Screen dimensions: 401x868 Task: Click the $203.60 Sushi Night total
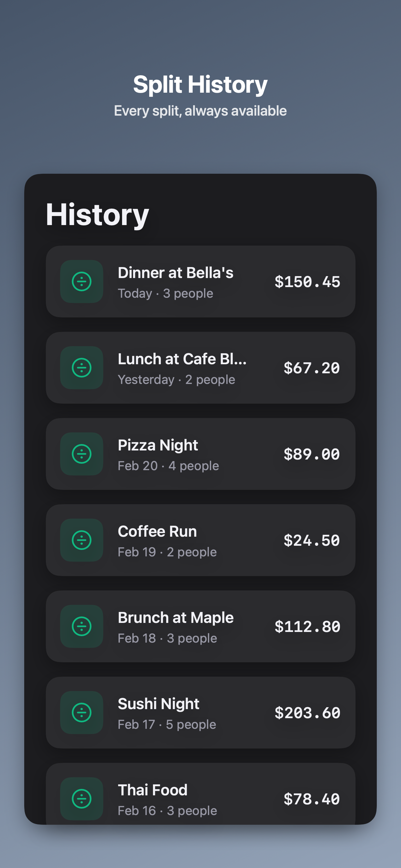(307, 713)
